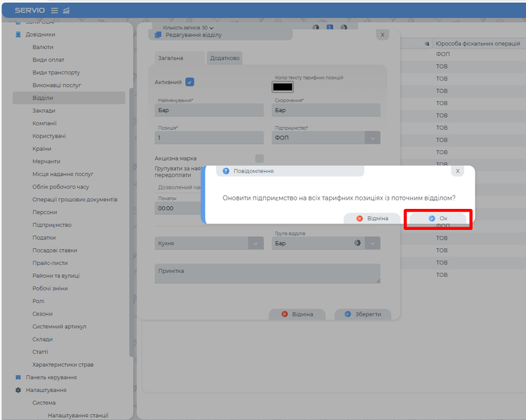Screen dimensions: 526x420
Task: Click the hamburger menu icon beside SERVIO
Action: point(55,11)
